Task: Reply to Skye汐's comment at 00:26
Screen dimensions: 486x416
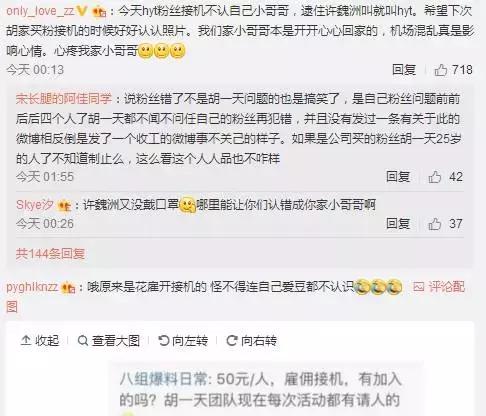Action: (x=398, y=224)
